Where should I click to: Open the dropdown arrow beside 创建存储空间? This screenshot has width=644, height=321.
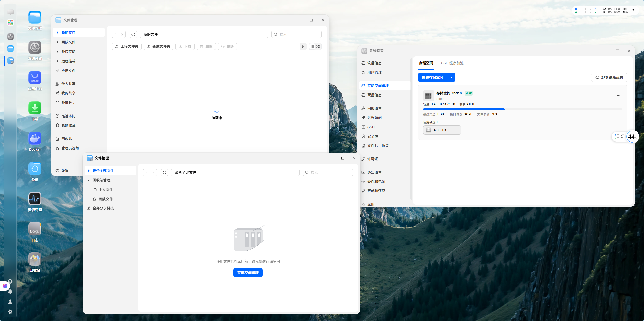point(451,77)
